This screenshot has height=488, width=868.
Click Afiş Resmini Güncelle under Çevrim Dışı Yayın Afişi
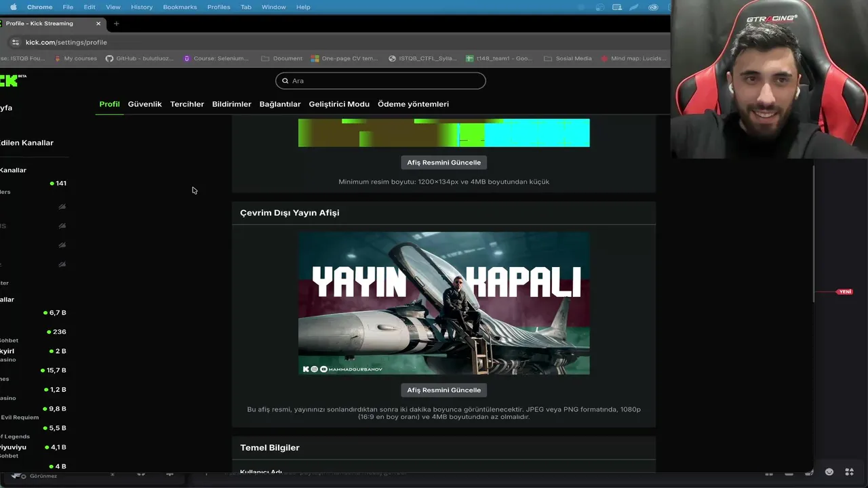tap(443, 390)
